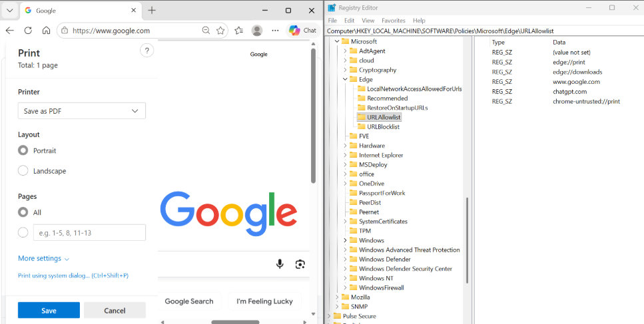Open the File menu in Registry Editor
The image size is (644, 324).
tap(332, 21)
